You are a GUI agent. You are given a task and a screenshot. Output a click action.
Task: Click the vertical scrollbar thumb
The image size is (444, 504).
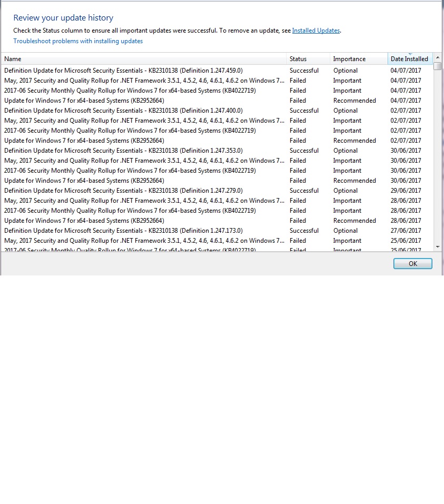click(x=437, y=66)
